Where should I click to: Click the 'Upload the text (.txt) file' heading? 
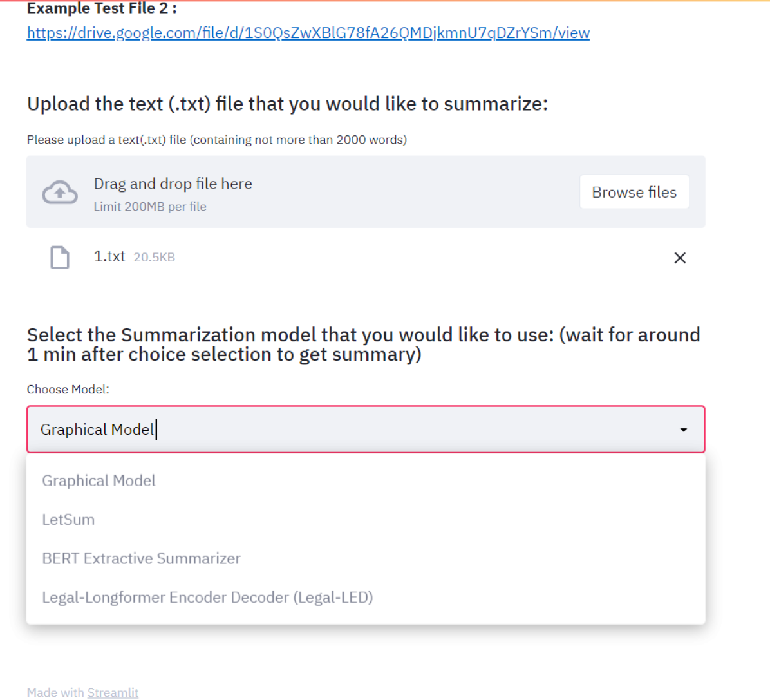[287, 104]
